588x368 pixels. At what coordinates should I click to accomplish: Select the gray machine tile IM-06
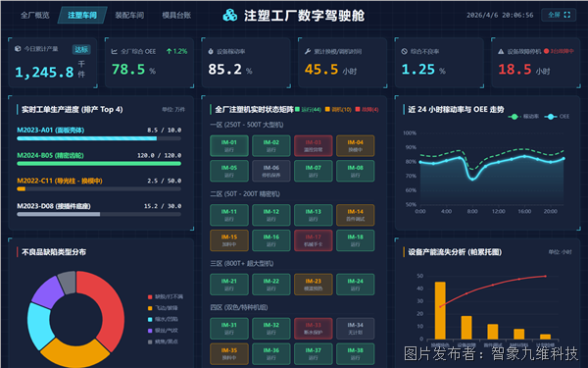coord(271,171)
